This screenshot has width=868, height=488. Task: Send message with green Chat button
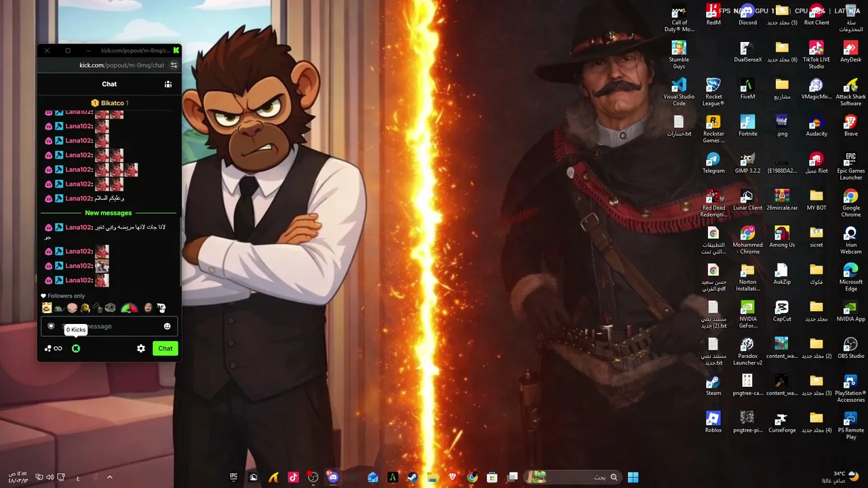point(165,348)
